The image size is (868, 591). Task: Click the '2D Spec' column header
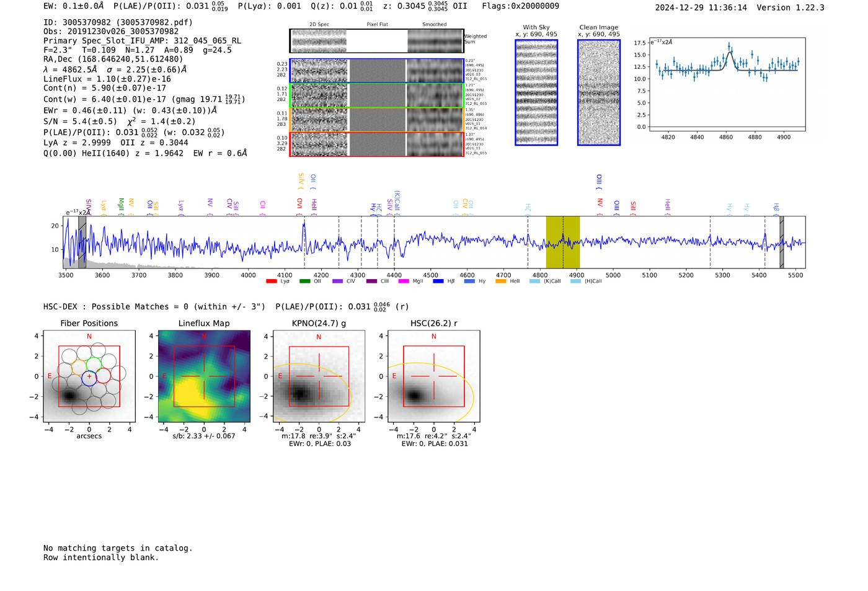(319, 25)
